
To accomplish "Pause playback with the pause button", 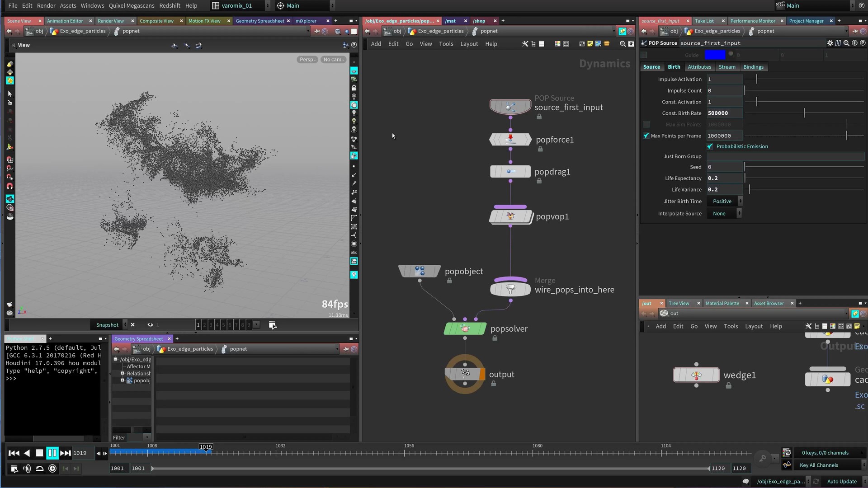I will click(52, 453).
